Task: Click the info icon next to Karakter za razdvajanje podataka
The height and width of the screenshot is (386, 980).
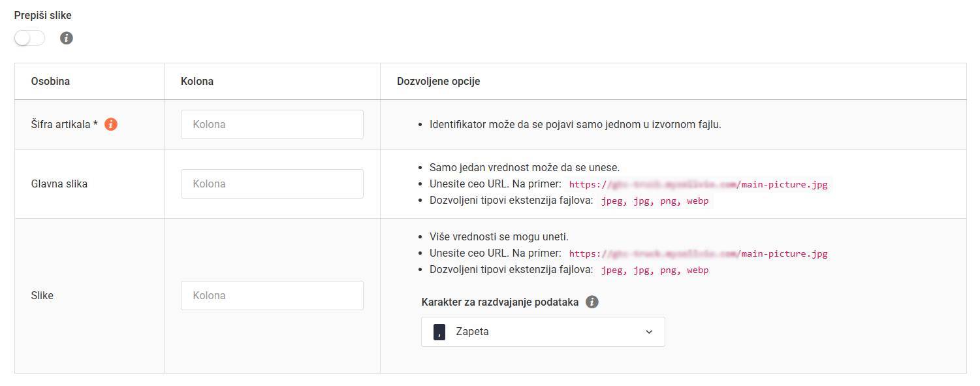Action: 592,302
